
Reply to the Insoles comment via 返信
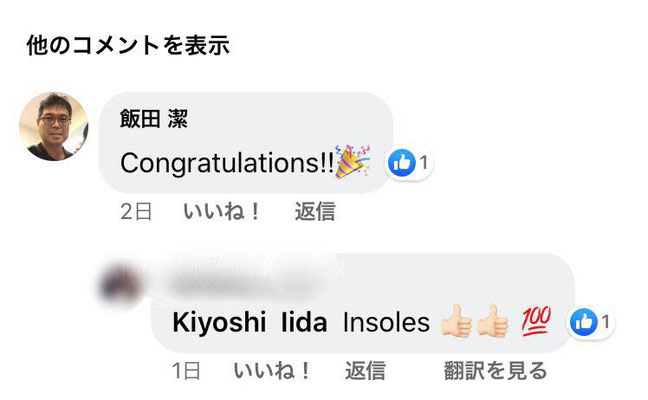pos(365,371)
